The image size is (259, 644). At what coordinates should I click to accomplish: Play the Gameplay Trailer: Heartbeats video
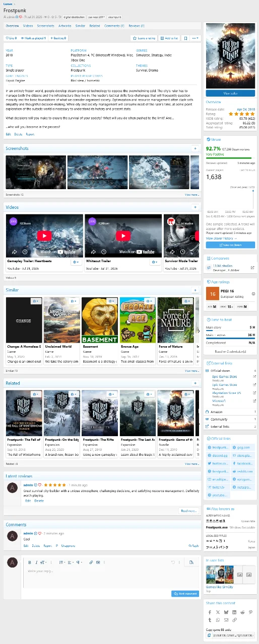(44, 236)
